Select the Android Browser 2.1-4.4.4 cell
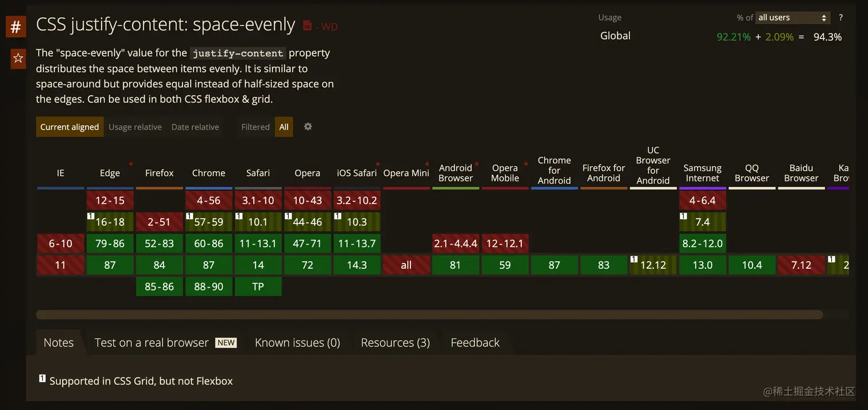 pos(456,243)
